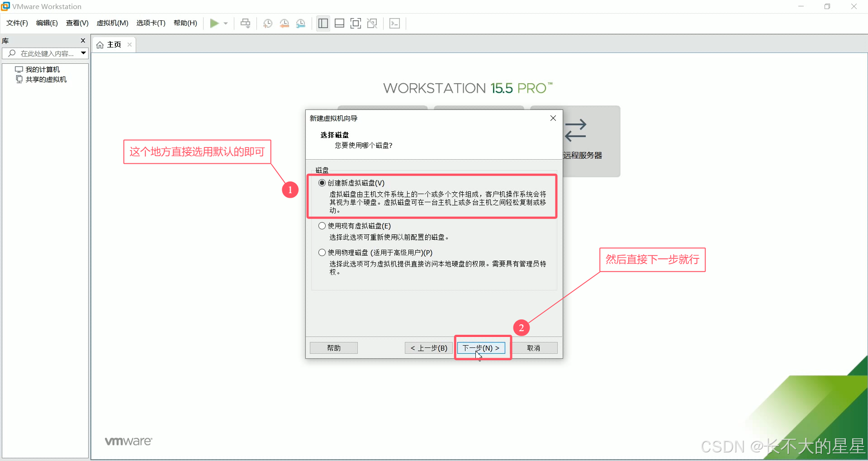The width and height of the screenshot is (868, 461).
Task: Click the 选择磁盘 heading text
Action: click(x=335, y=135)
